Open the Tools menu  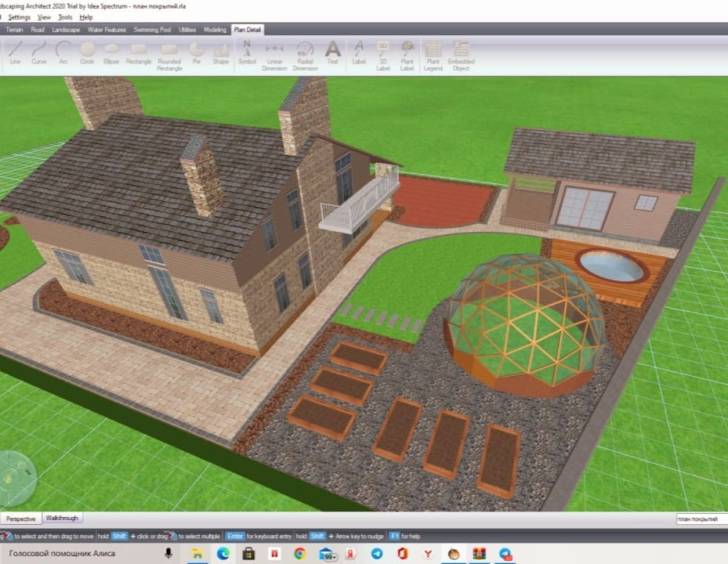(x=65, y=16)
